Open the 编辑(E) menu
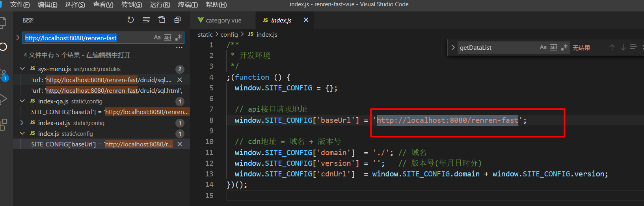This screenshot has height=206, width=644. click(47, 4)
